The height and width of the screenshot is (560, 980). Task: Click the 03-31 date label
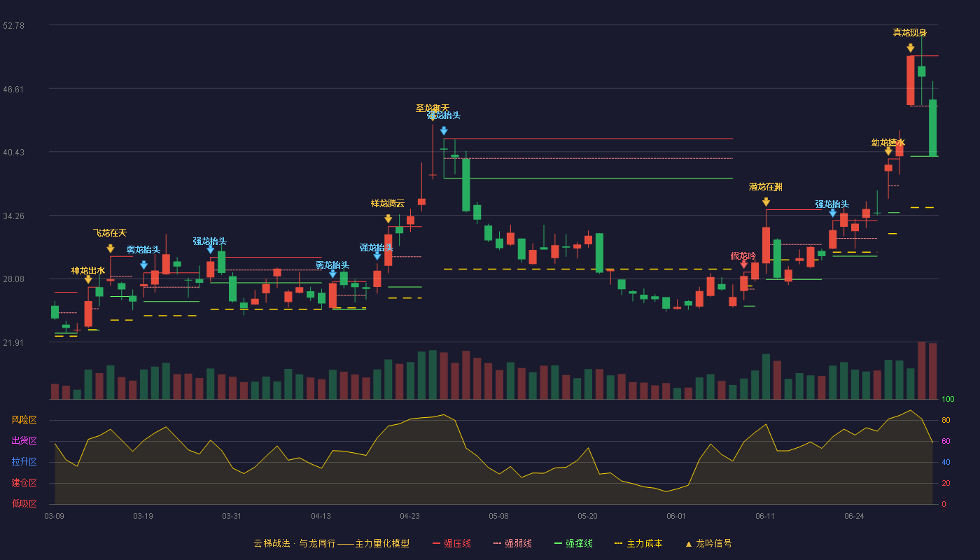coord(232,516)
